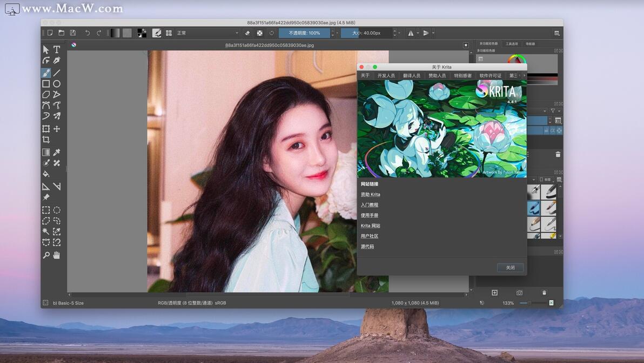Adjust the 不透明度 100% opacity slider

coord(304,33)
